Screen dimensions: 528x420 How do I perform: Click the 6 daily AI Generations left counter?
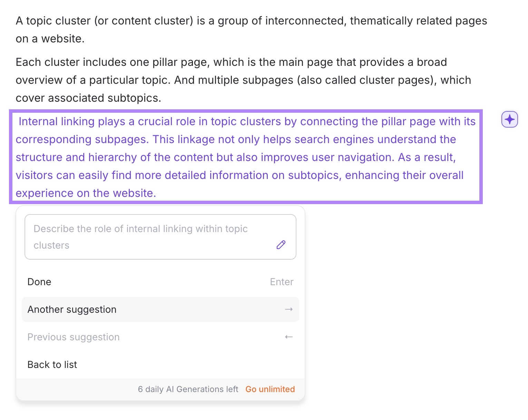click(188, 389)
